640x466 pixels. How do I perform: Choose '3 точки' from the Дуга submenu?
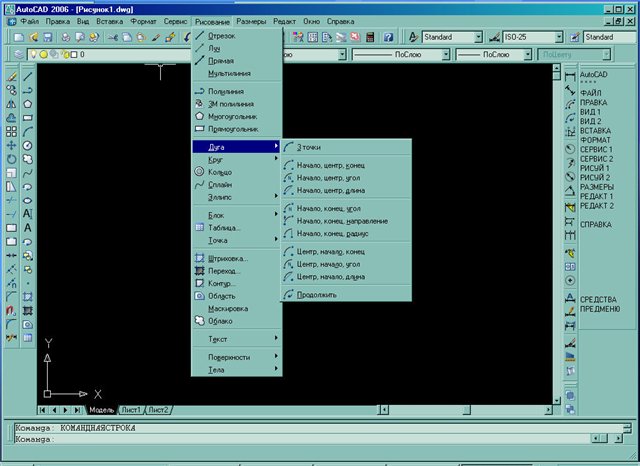click(x=309, y=146)
